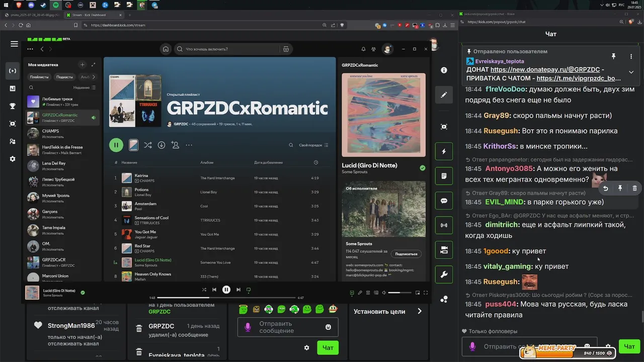This screenshot has width=644, height=362.
Task: Open Spotify profile avatar menu
Action: (387, 49)
